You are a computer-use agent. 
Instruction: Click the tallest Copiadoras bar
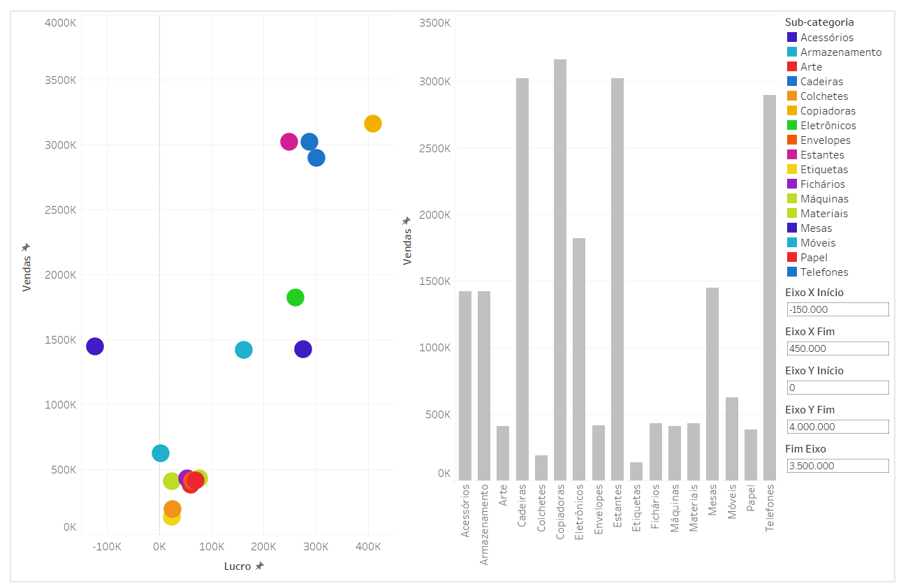tap(560, 270)
